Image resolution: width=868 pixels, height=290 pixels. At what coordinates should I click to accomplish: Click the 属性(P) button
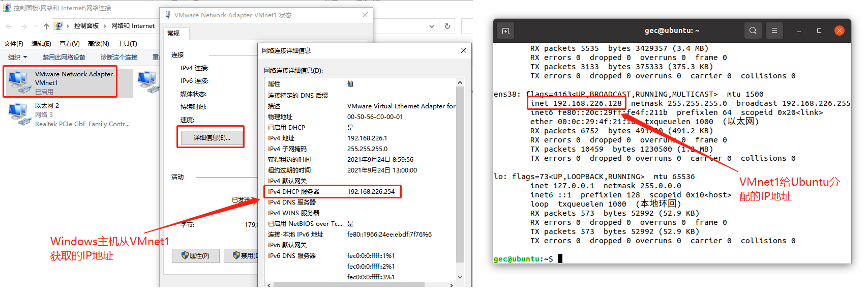(196, 255)
